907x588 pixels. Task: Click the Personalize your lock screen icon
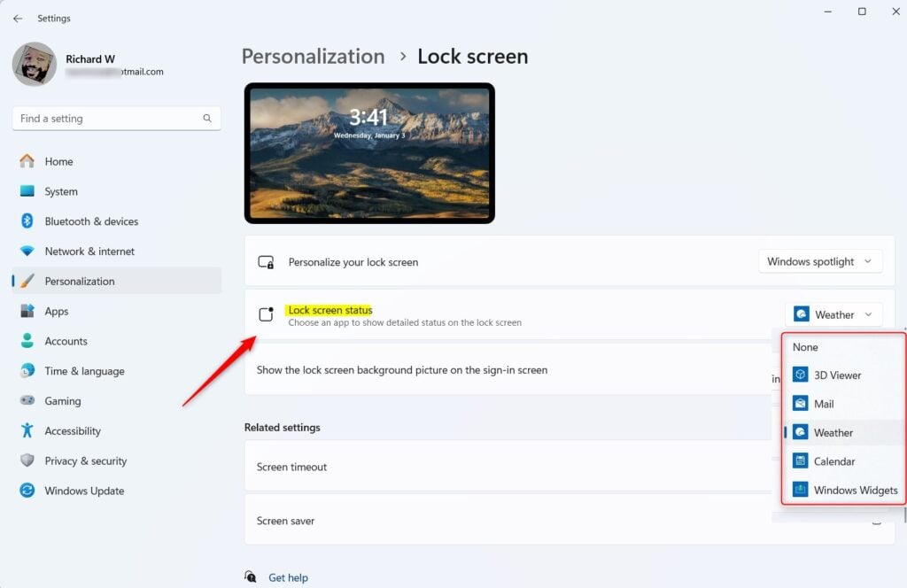pos(266,262)
